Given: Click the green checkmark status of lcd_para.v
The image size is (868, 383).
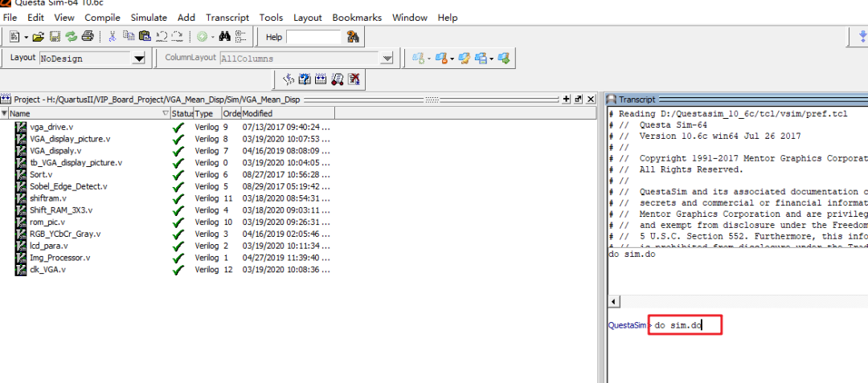Looking at the screenshot, I should tap(178, 246).
